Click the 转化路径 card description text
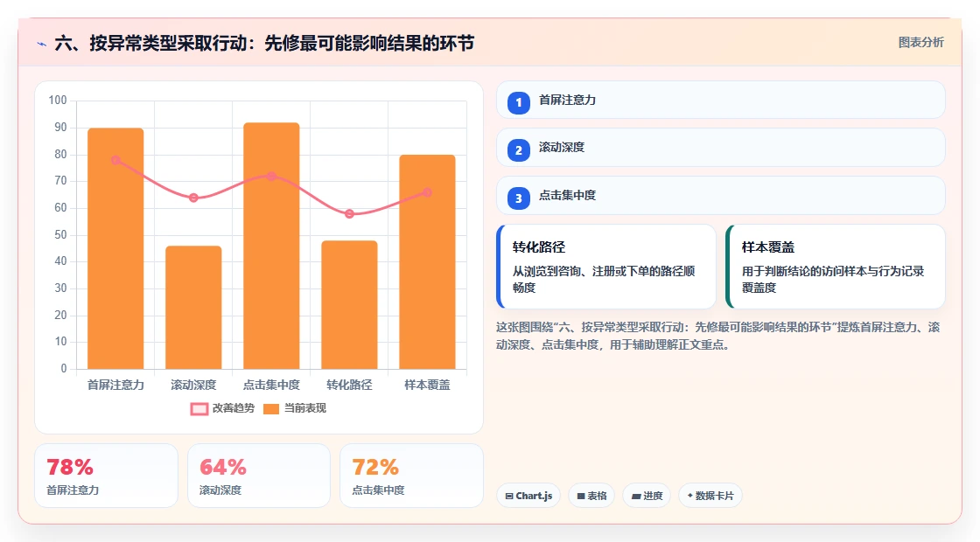 (604, 279)
